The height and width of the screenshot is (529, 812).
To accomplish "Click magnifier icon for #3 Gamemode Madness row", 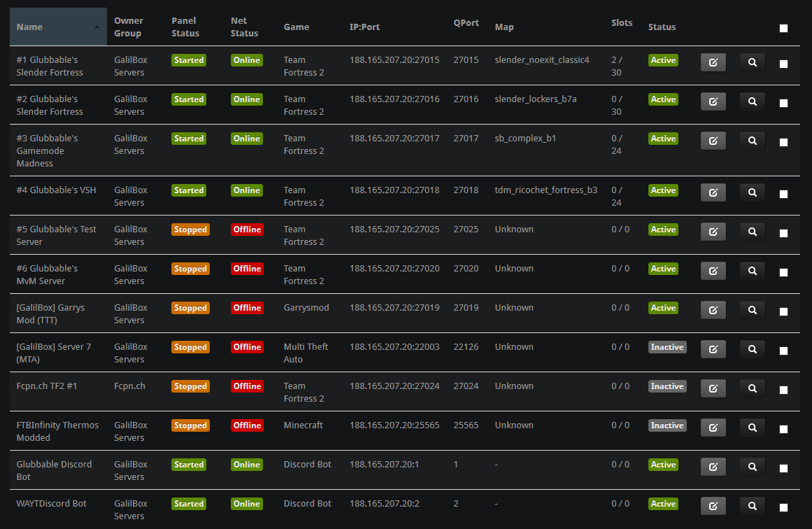I will pos(753,141).
